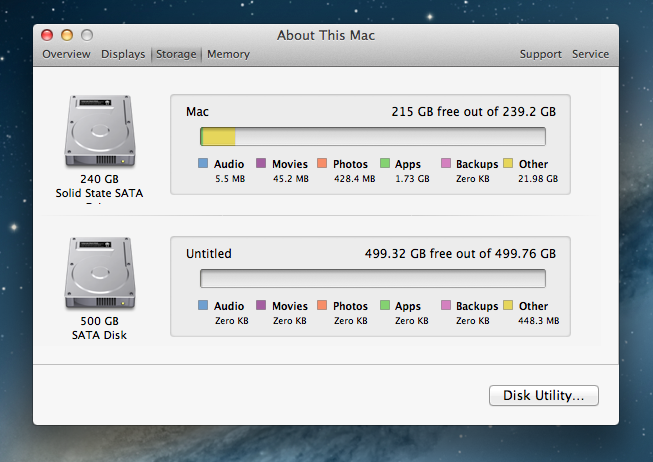Click the Mac volume 'Movies' label
The width and height of the screenshot is (653, 462).
point(290,164)
